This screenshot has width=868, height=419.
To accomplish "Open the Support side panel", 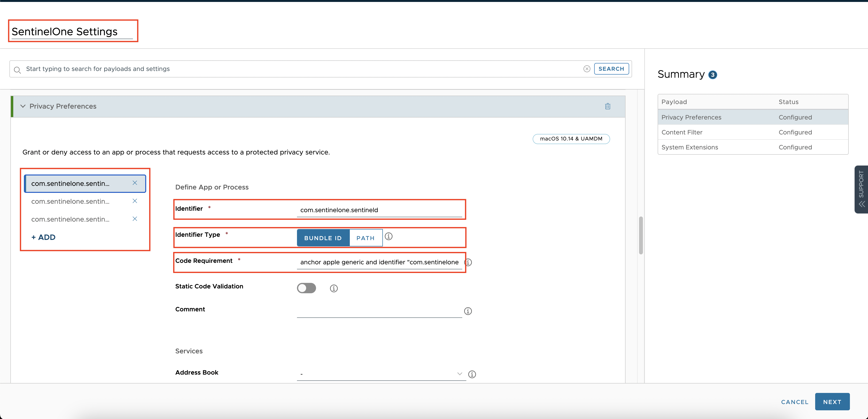I will [861, 189].
